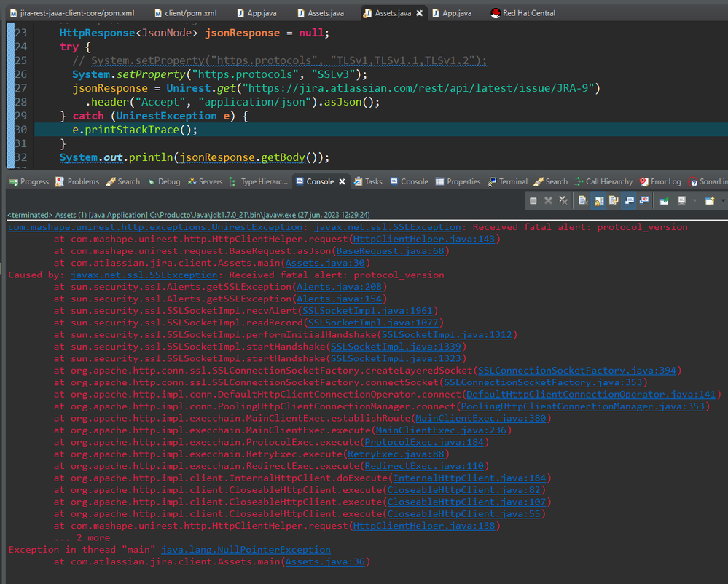This screenshot has width=728, height=584.
Task: Close the active Assets.java editor tab
Action: pos(420,13)
